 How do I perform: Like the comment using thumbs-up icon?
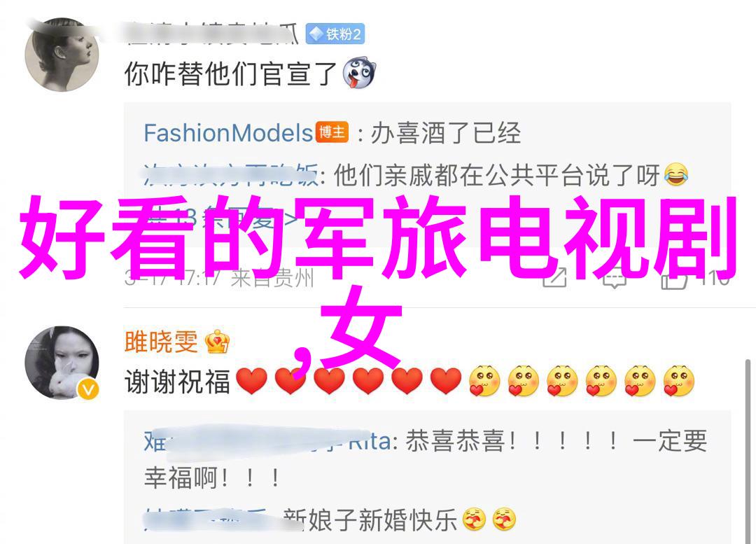tap(673, 278)
